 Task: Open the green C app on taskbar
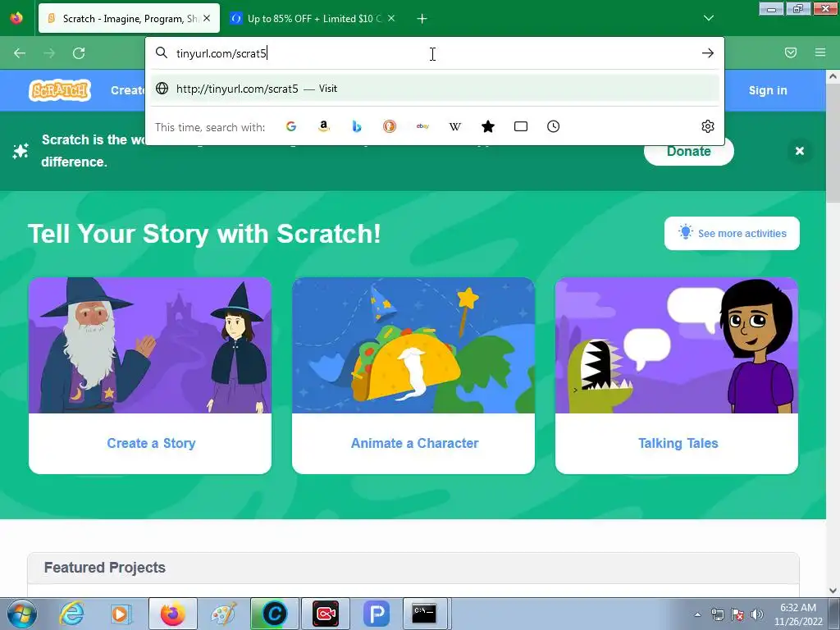(274, 614)
